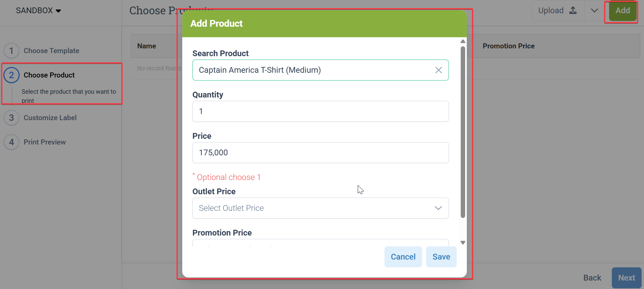Click the step 1 circle icon
644x289 pixels.
tap(12, 51)
